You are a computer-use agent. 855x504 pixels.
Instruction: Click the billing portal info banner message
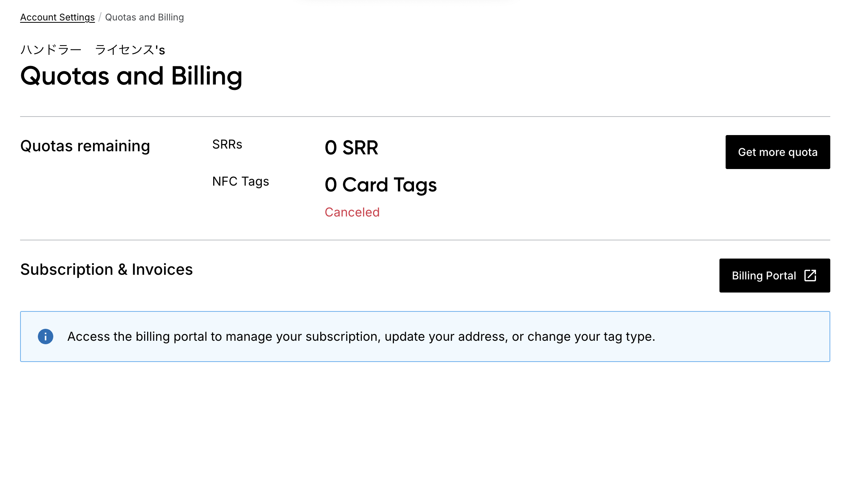[x=361, y=337]
